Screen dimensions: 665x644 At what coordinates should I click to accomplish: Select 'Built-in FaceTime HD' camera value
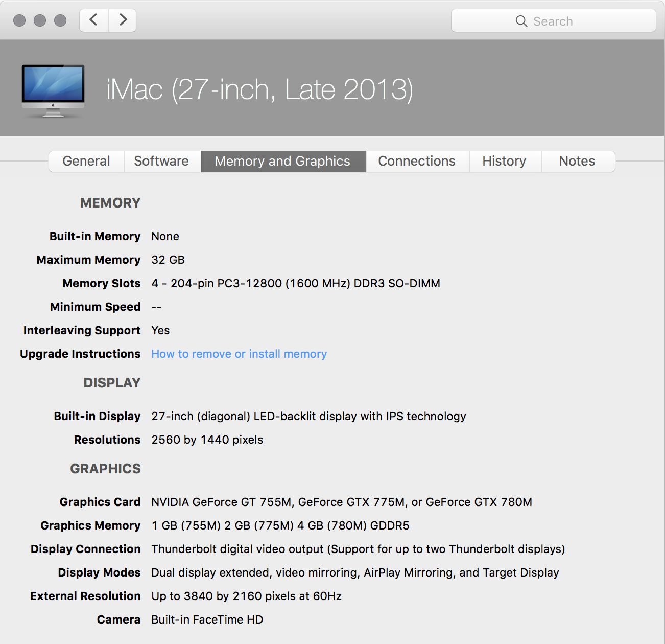click(x=207, y=619)
